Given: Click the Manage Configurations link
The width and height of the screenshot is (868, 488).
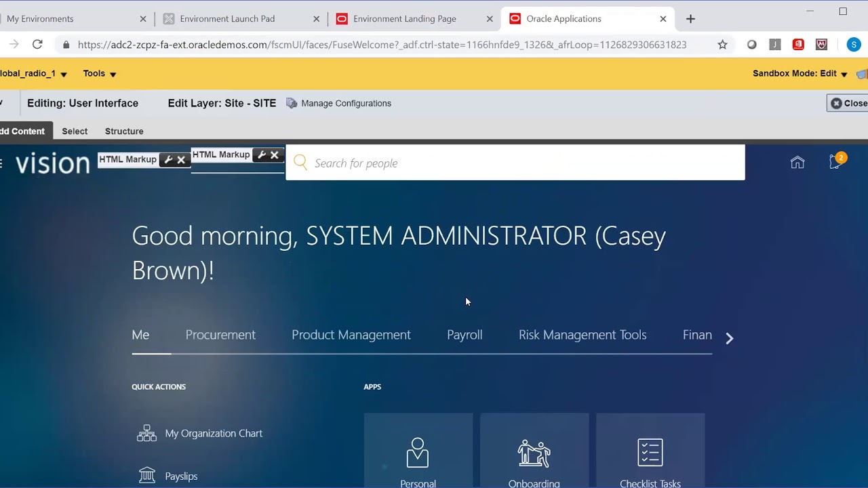Looking at the screenshot, I should tap(346, 103).
